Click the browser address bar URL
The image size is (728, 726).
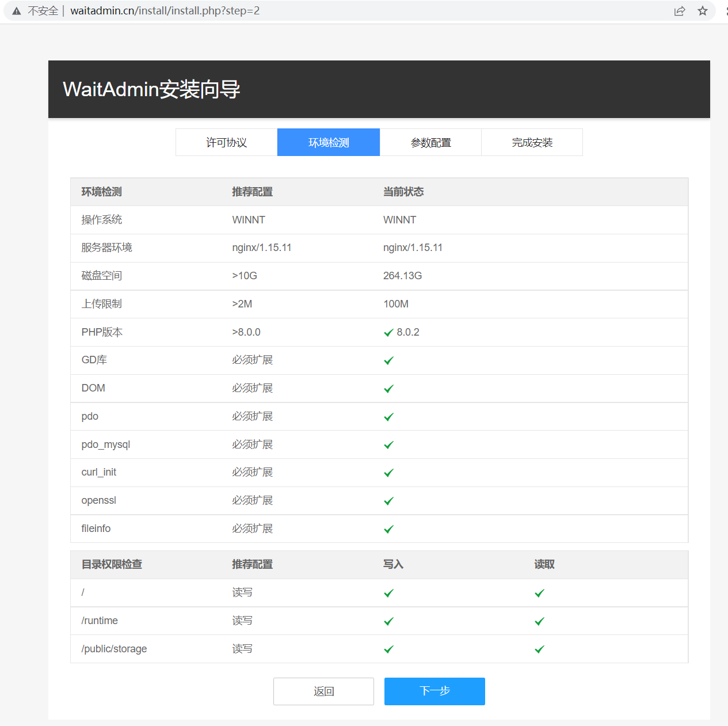point(165,11)
